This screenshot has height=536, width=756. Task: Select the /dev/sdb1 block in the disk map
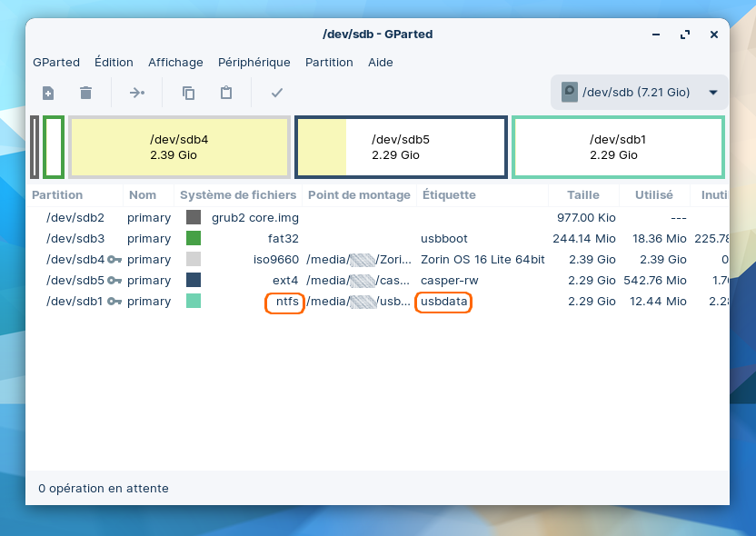click(x=618, y=147)
